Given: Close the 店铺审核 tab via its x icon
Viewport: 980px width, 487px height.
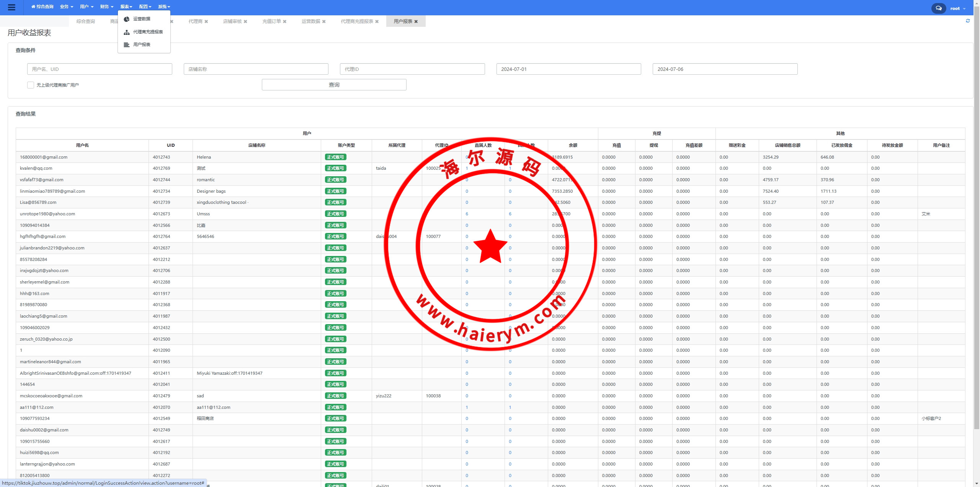Looking at the screenshot, I should click(245, 21).
